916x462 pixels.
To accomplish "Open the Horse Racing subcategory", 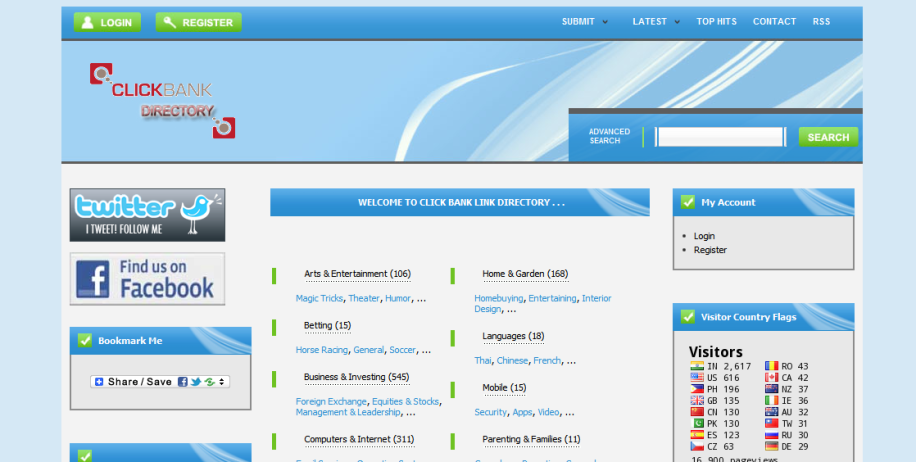I will [x=321, y=350].
